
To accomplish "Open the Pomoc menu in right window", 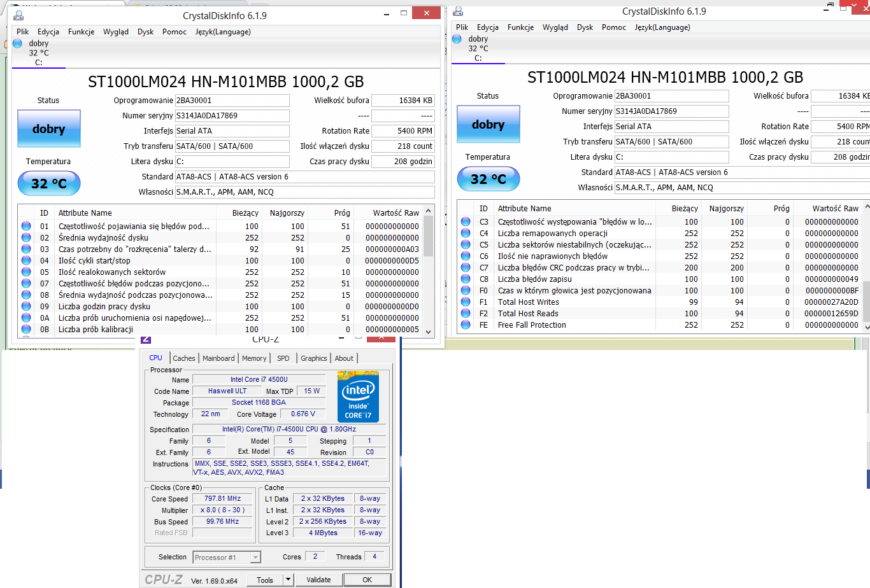I will pyautogui.click(x=614, y=27).
